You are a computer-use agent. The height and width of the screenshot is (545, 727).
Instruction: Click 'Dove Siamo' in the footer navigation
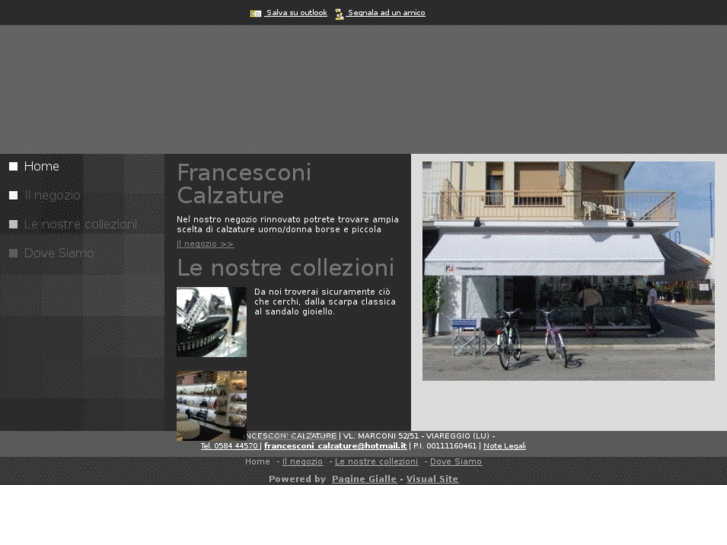point(456,462)
